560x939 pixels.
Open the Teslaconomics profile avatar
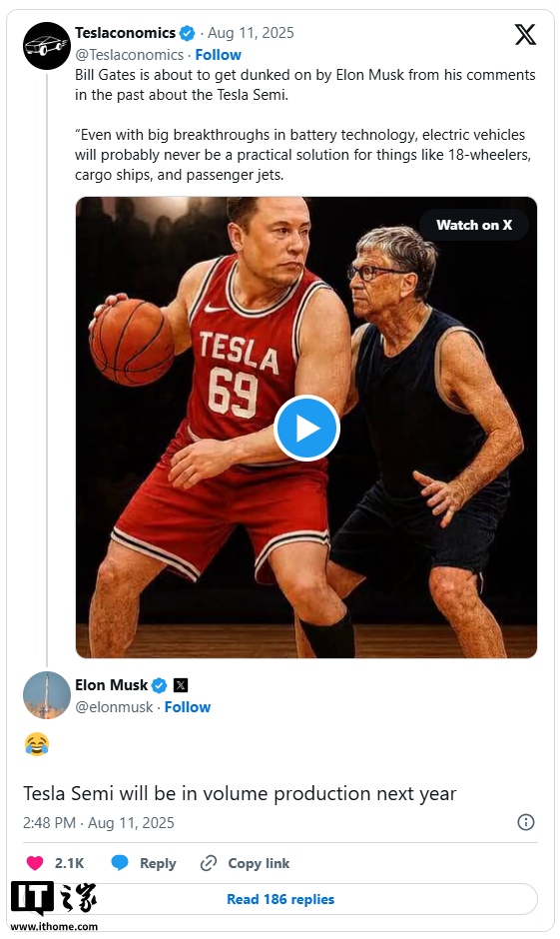47,46
